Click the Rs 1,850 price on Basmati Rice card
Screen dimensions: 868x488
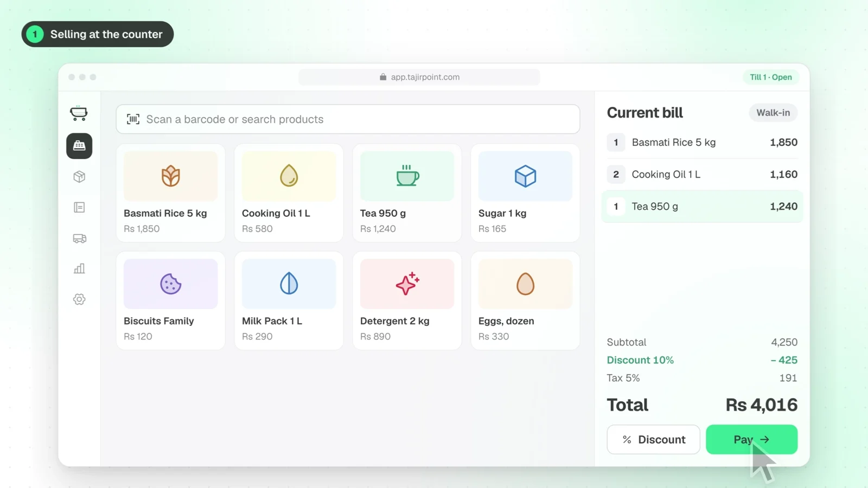coord(142,229)
